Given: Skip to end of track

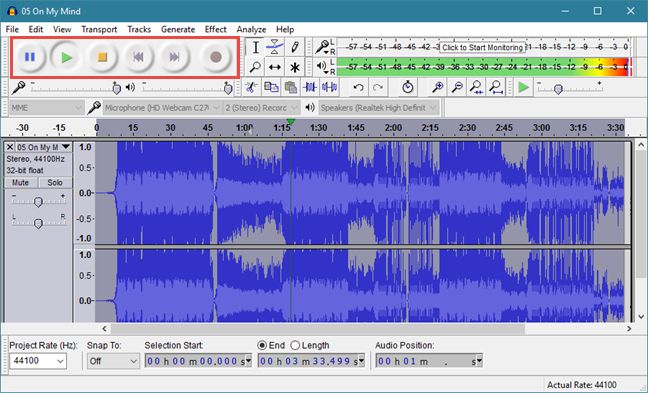Looking at the screenshot, I should pos(174,57).
